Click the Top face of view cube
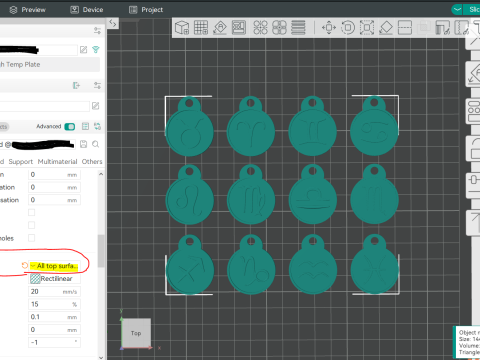Viewport: 480px width, 360px height. tap(136, 333)
